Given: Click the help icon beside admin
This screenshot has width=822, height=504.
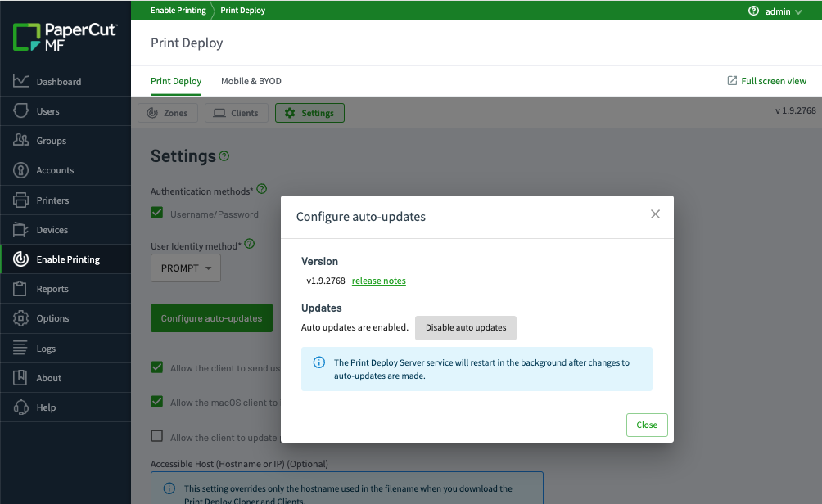Looking at the screenshot, I should tap(753, 11).
